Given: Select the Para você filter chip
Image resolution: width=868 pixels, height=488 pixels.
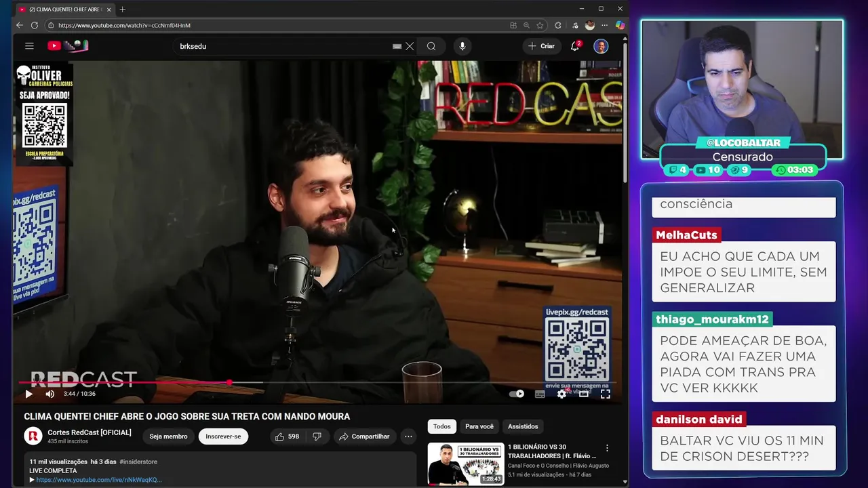Looking at the screenshot, I should click(479, 426).
